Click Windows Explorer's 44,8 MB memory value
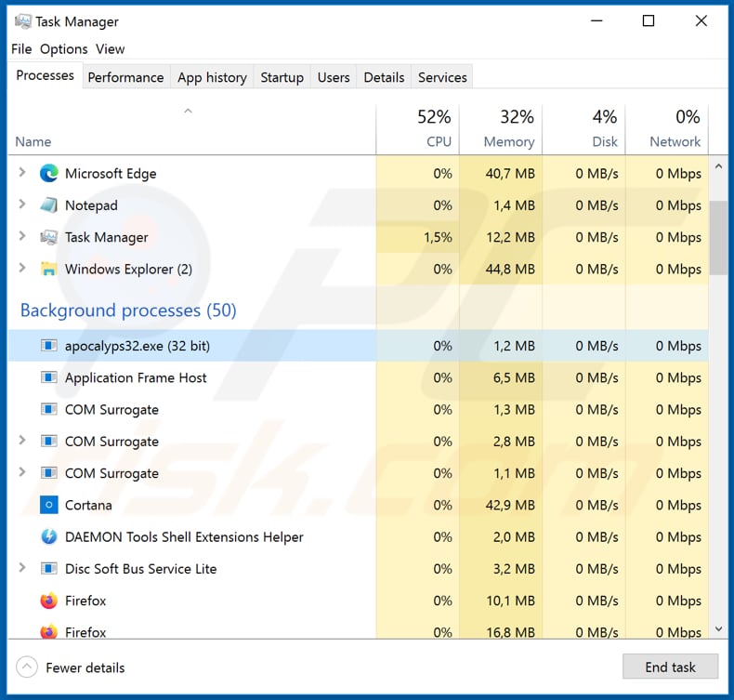 510,270
